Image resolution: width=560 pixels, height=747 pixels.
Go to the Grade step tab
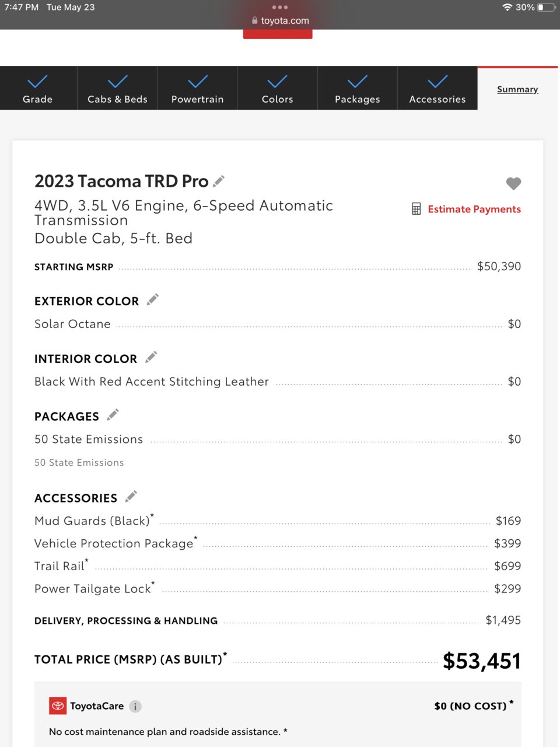38,88
